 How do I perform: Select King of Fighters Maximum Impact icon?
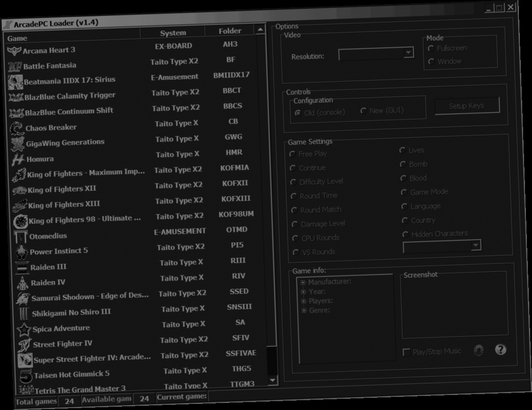coord(19,175)
